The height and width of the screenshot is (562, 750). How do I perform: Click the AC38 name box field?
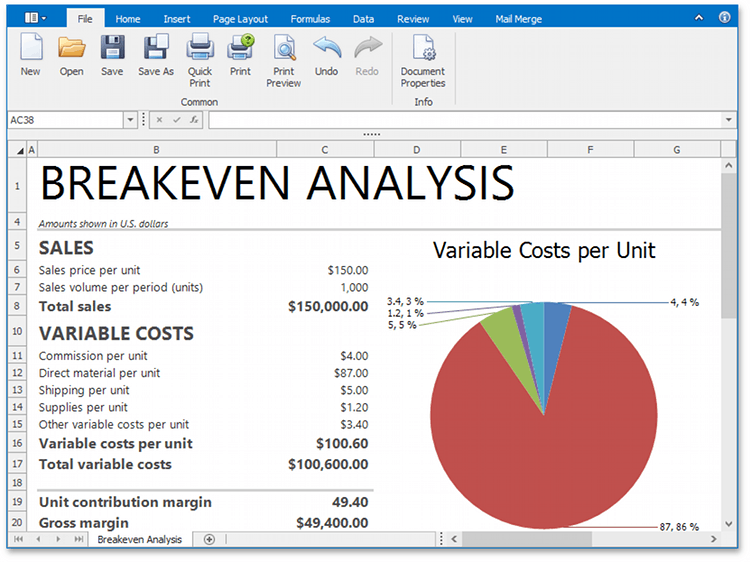(66, 120)
